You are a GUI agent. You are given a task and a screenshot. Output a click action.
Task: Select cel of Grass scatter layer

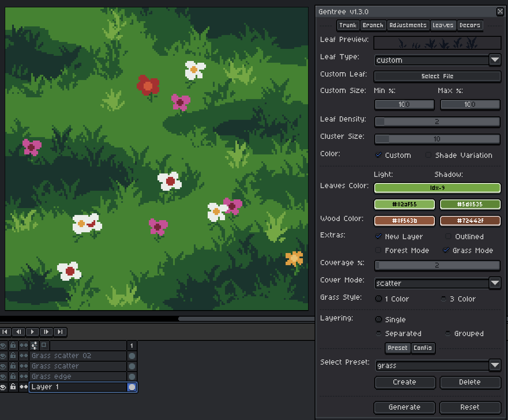pos(132,366)
